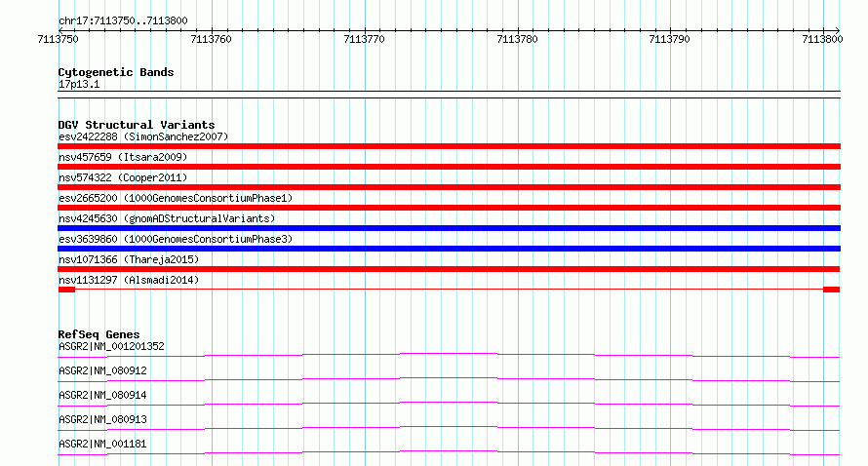This screenshot has height=466, width=868.
Task: Open variant nsv1131297 (Alsmadi2014) label
Action: click(129, 280)
